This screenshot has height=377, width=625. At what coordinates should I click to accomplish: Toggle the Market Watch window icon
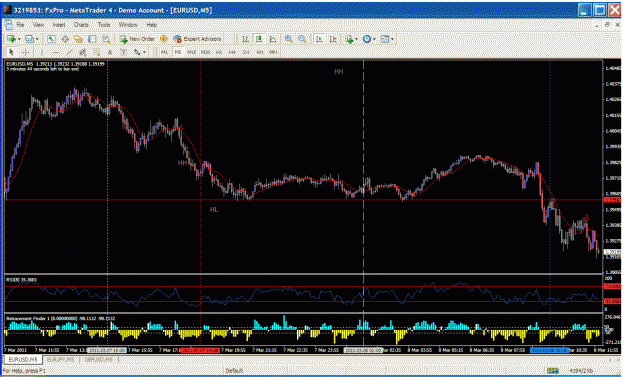51,39
